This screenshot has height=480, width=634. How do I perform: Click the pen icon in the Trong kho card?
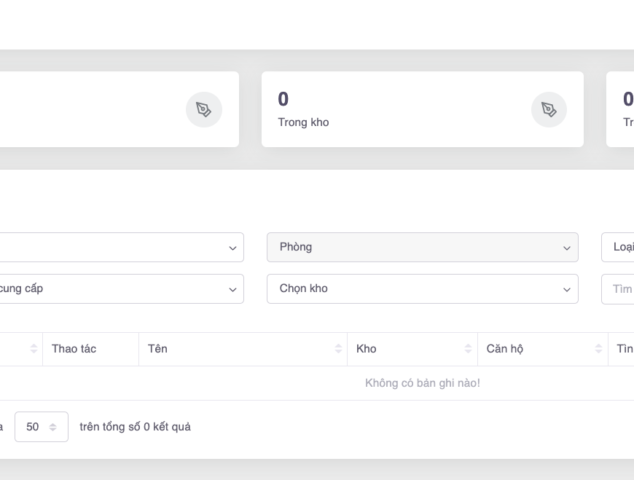pos(548,109)
